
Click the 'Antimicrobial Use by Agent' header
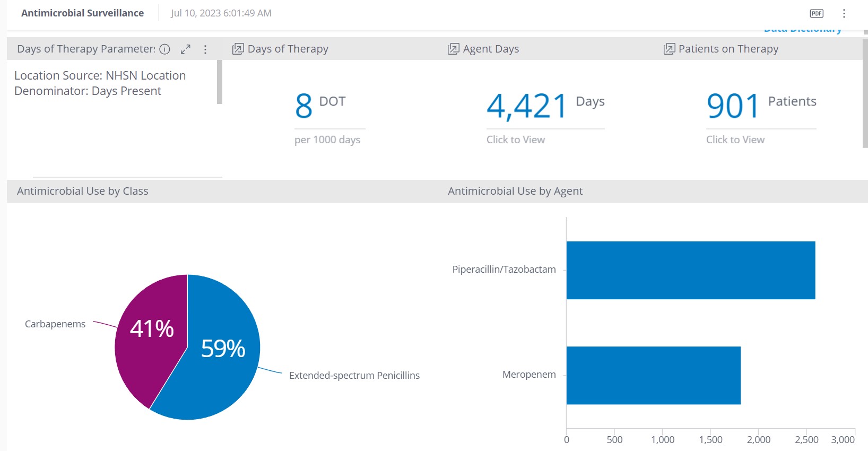[515, 191]
